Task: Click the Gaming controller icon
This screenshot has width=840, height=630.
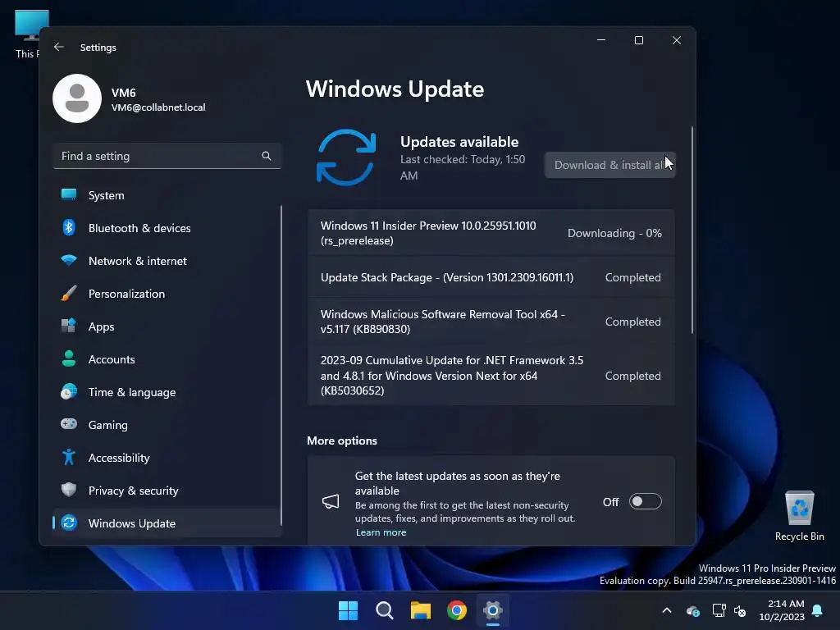Action: (69, 424)
